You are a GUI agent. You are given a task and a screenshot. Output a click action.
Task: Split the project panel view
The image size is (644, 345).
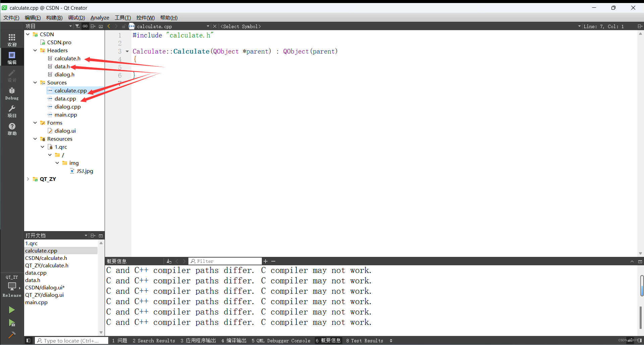point(93,26)
